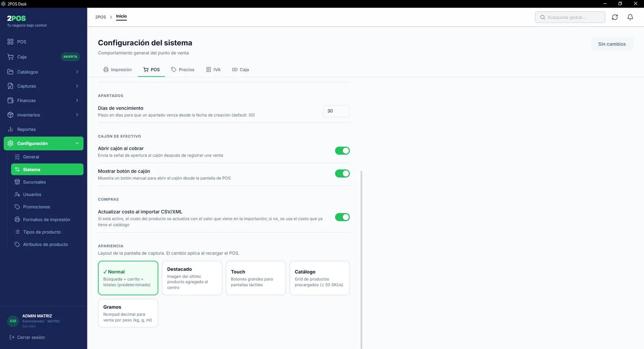Click the Sucursales store icon
The height and width of the screenshot is (349, 644).
tap(17, 182)
